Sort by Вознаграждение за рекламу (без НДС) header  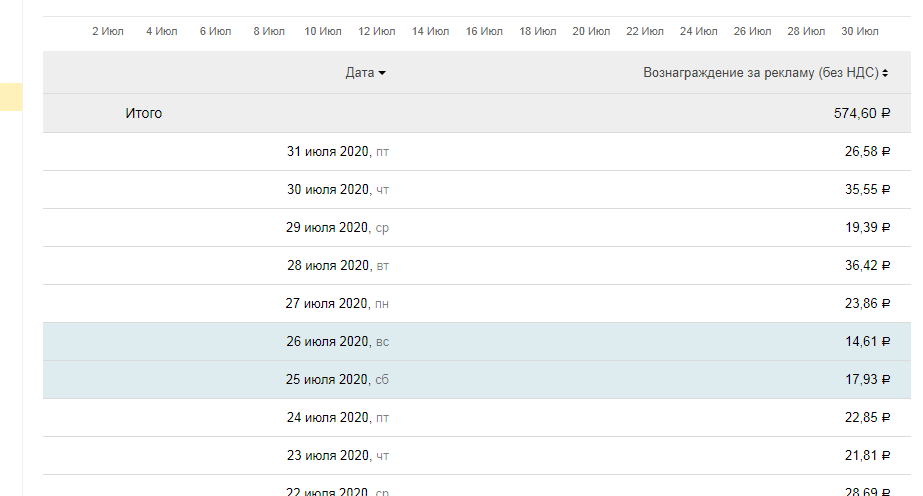(x=760, y=73)
